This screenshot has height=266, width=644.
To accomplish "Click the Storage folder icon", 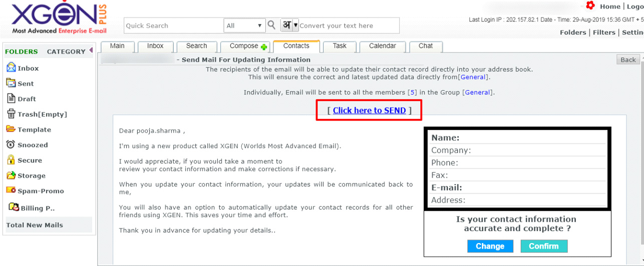I will tap(11, 175).
